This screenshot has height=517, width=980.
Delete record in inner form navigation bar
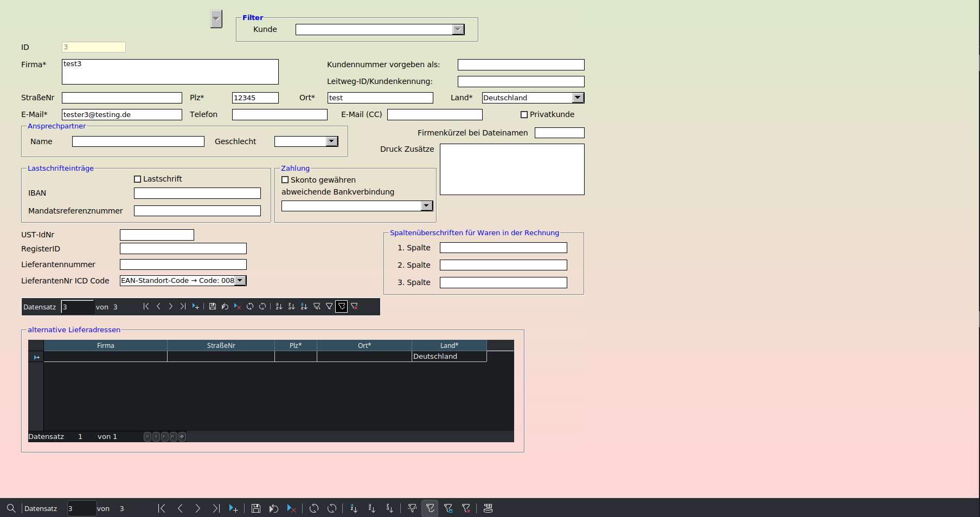(238, 306)
